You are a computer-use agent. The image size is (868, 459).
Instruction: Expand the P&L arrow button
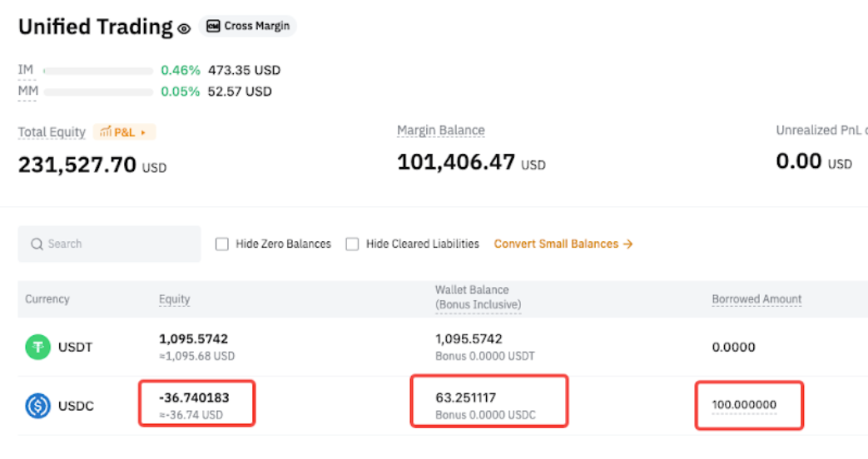click(x=143, y=132)
